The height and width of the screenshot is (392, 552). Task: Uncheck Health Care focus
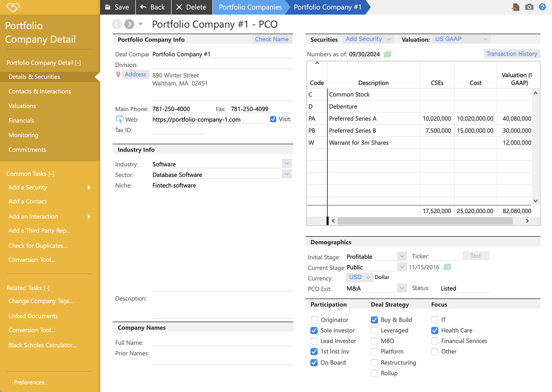pos(435,331)
